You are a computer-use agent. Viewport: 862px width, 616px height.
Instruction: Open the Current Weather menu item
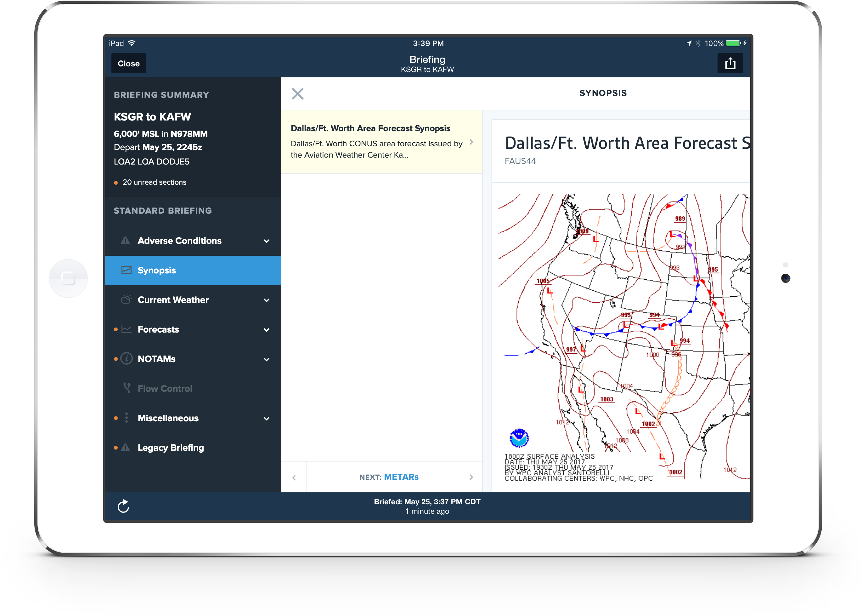pos(193,300)
